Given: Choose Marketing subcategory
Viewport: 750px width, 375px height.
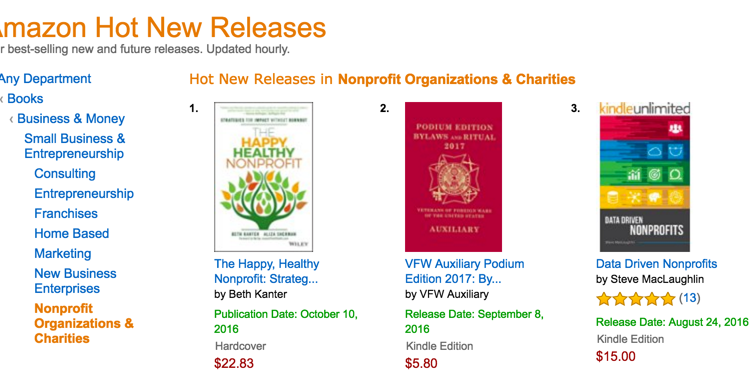Looking at the screenshot, I should tap(63, 254).
